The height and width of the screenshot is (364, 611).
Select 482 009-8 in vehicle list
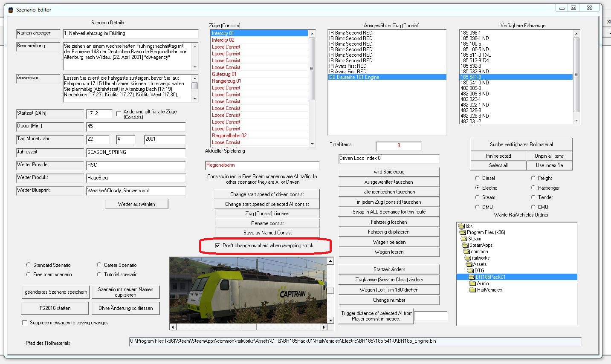click(x=471, y=88)
